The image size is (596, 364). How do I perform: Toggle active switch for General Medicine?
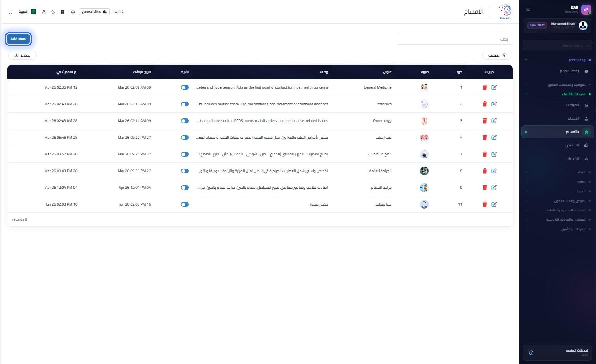pyautogui.click(x=185, y=87)
